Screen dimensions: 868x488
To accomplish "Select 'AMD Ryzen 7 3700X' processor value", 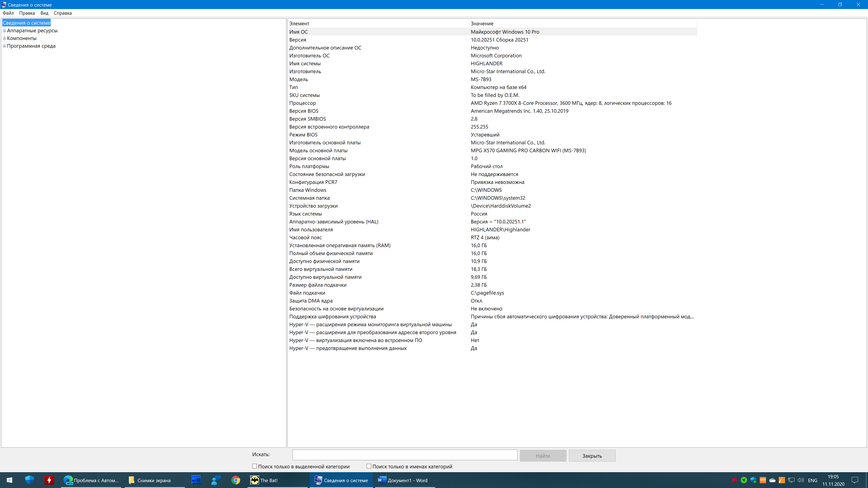I will point(571,103).
